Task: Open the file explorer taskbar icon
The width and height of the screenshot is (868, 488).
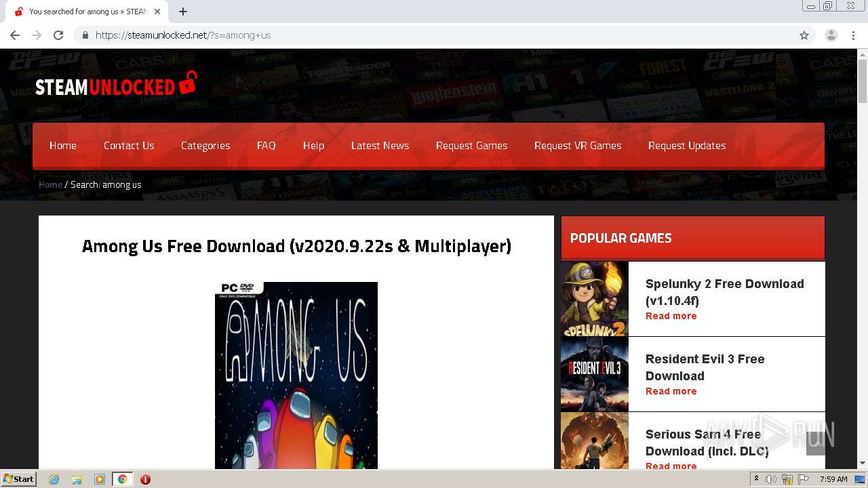Action: click(x=77, y=479)
